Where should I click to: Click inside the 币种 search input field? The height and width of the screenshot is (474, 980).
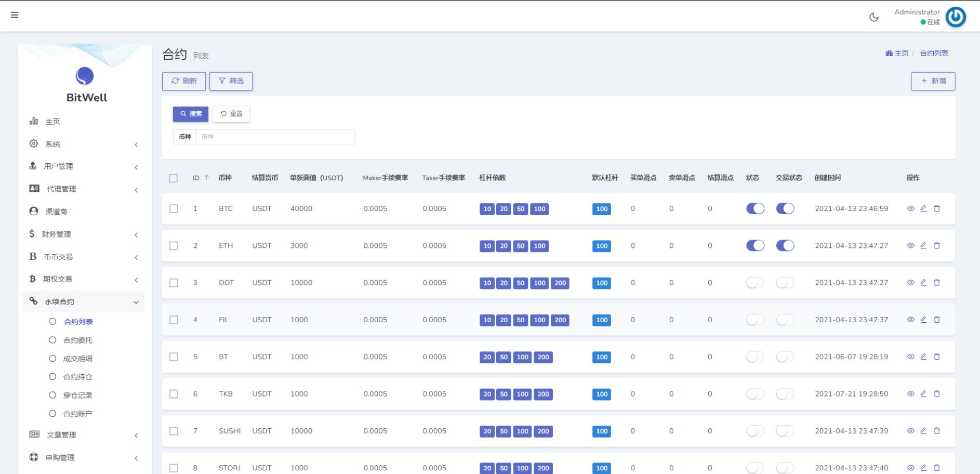pos(275,136)
